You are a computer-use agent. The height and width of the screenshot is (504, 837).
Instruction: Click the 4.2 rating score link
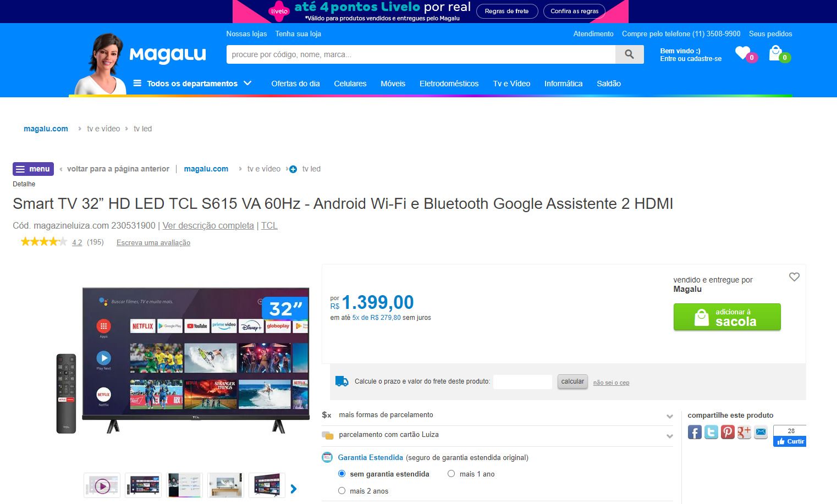77,242
